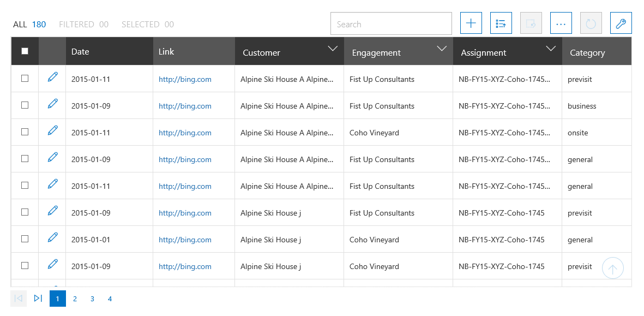644x316 pixels.
Task: Tick the 2015-01-01 row checkbox
Action: (x=25, y=239)
